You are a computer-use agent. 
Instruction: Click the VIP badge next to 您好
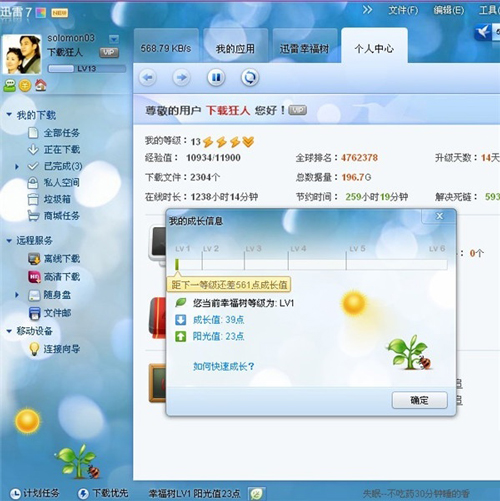pyautogui.click(x=297, y=110)
